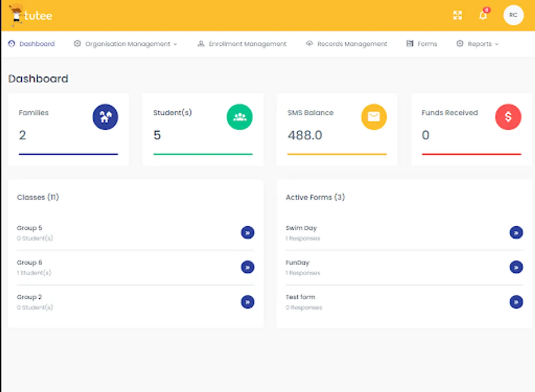Image resolution: width=535 pixels, height=392 pixels.
Task: Click the Student(s) card label
Action: [x=172, y=113]
